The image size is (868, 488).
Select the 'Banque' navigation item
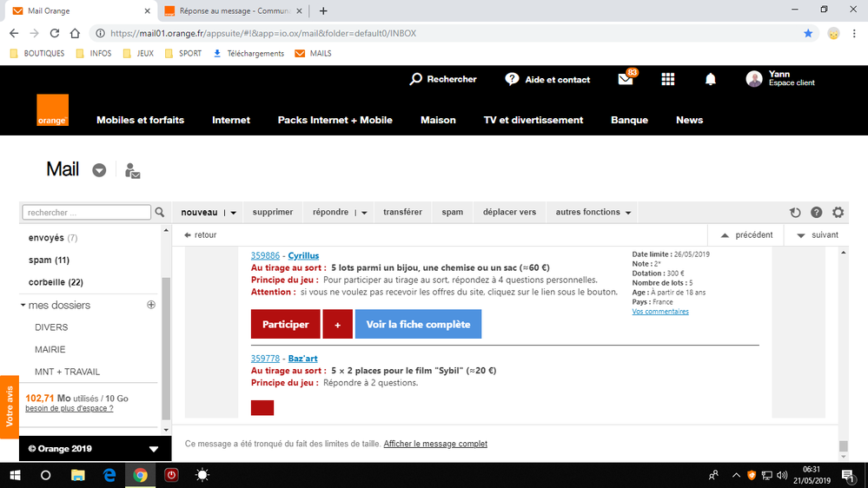pos(629,120)
